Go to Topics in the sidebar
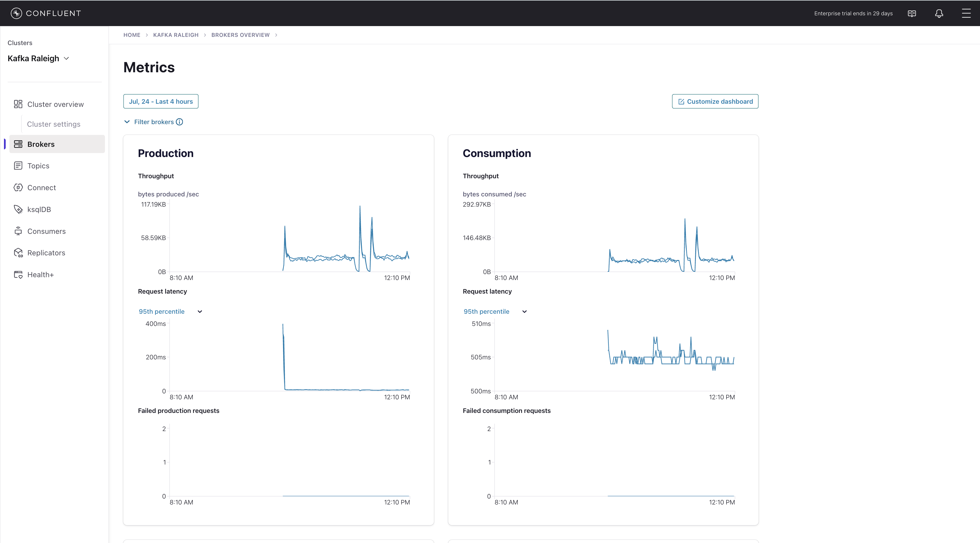This screenshot has height=543, width=980. pyautogui.click(x=38, y=166)
